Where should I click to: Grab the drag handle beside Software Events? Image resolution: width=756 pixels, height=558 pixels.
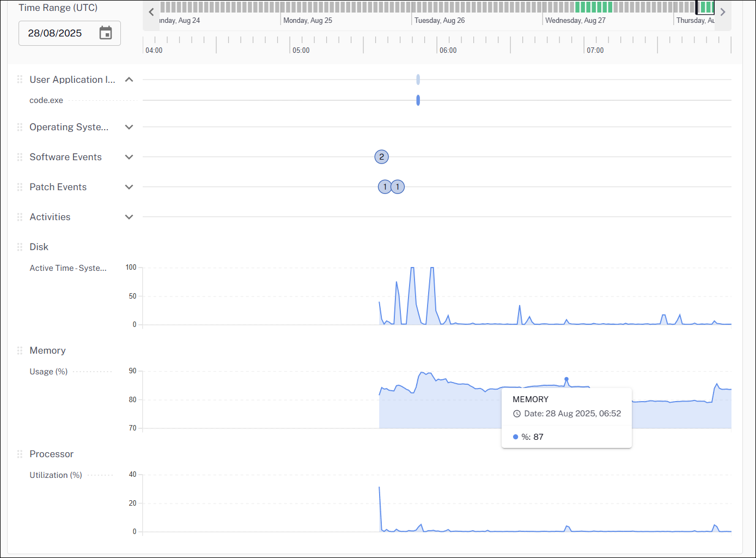tap(20, 157)
